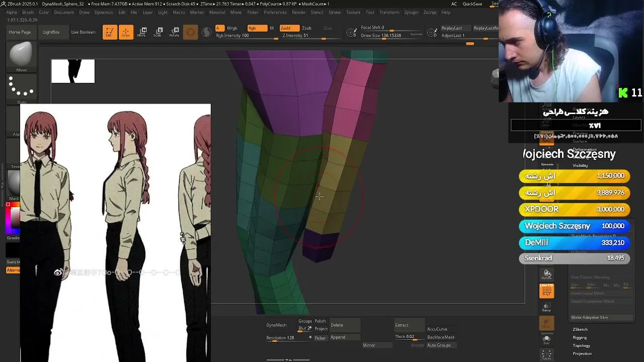Viewport: 644px width, 362px height.
Task: Open the Transform menu
Action: coord(389,13)
